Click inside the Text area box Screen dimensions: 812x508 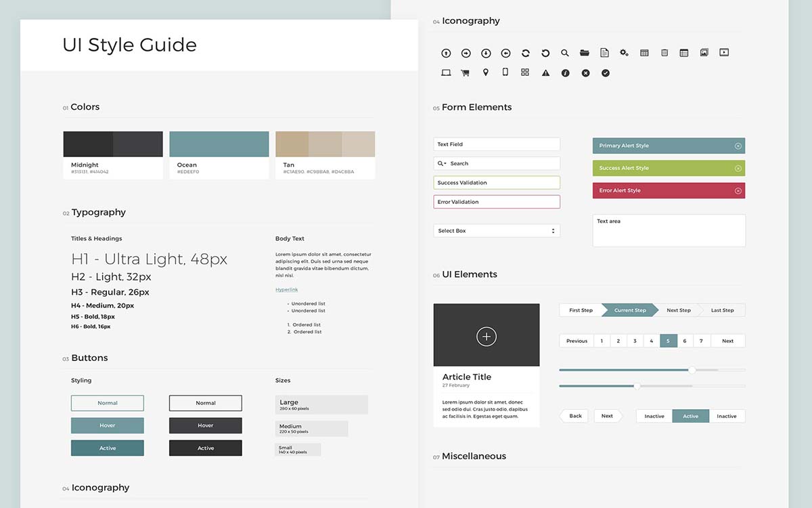669,231
